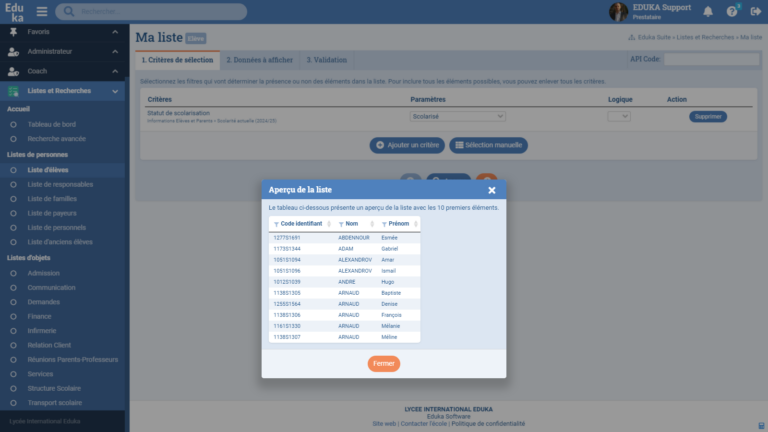Viewport: 768px width, 432px height.
Task: Click the code 1173S1344 cell
Action: (x=287, y=249)
